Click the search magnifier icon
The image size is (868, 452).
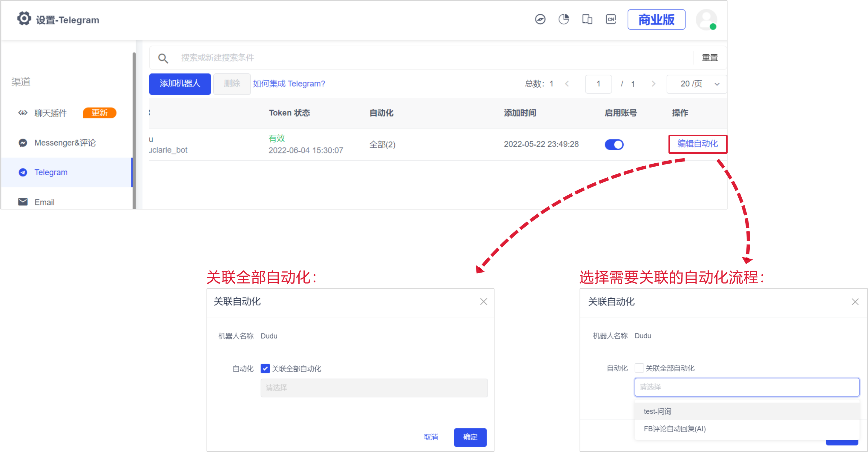[163, 58]
